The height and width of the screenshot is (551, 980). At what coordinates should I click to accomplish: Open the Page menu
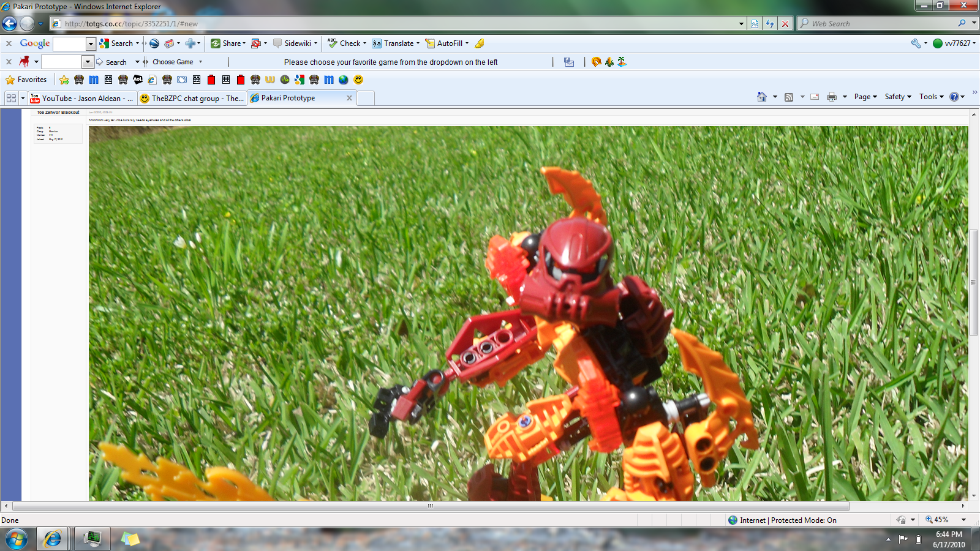(865, 97)
